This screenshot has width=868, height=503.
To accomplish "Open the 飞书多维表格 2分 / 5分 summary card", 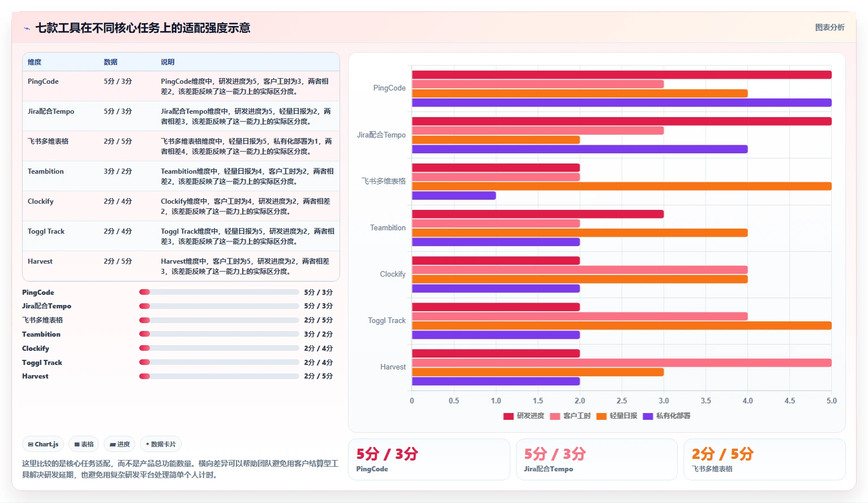I will (764, 459).
